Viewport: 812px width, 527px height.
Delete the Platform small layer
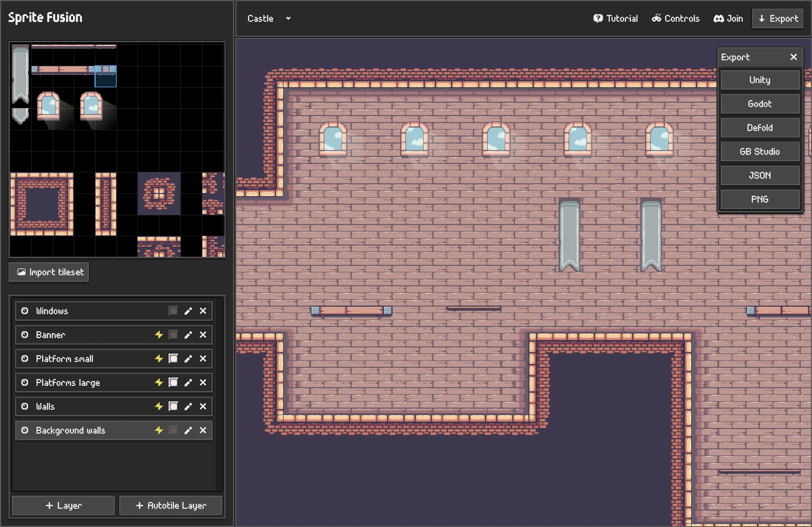(x=203, y=358)
